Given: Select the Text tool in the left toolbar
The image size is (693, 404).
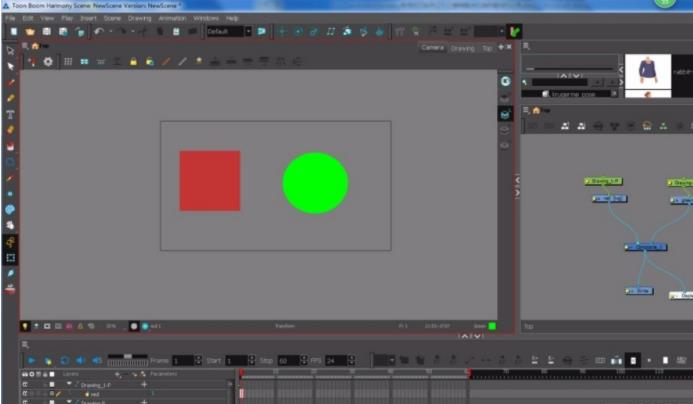Looking at the screenshot, I should 10,114.
